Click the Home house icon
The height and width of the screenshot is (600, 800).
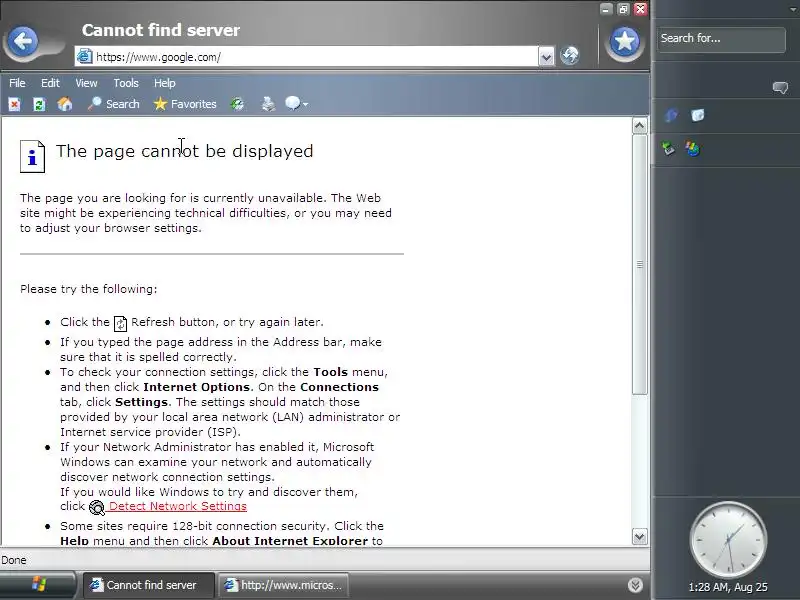coord(65,104)
